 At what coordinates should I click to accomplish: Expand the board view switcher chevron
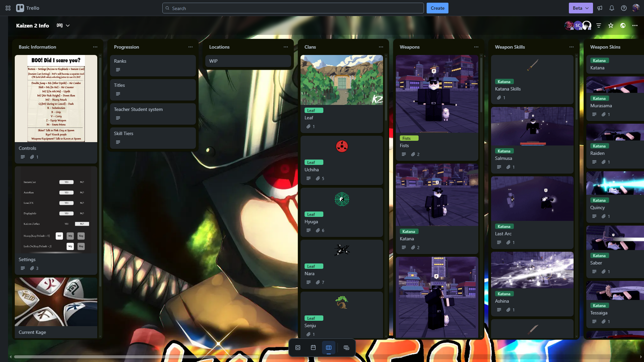click(x=68, y=25)
